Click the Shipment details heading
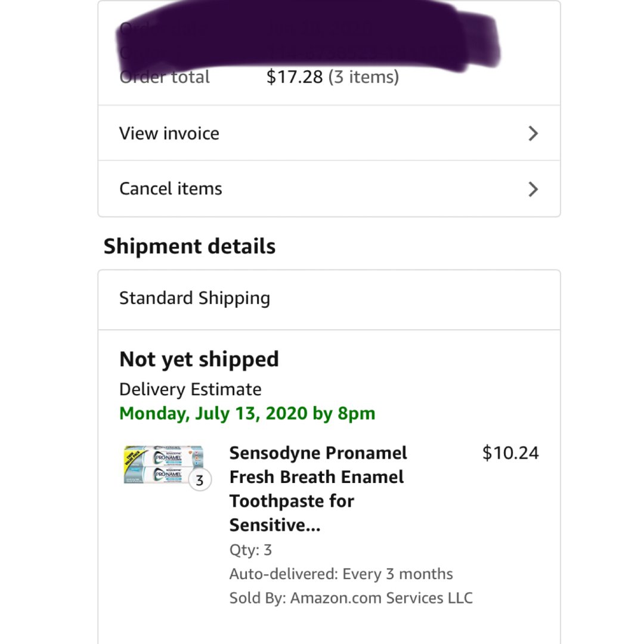This screenshot has height=644, width=644. tap(190, 246)
